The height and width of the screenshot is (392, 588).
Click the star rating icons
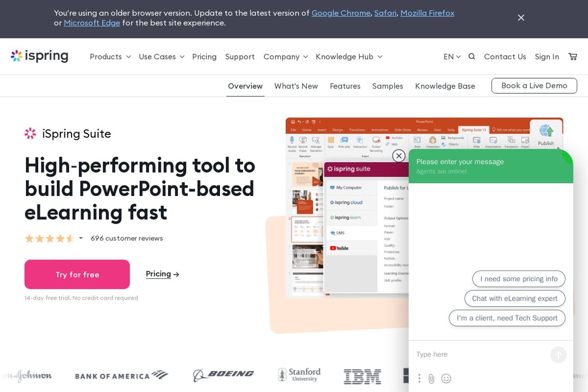(49, 238)
